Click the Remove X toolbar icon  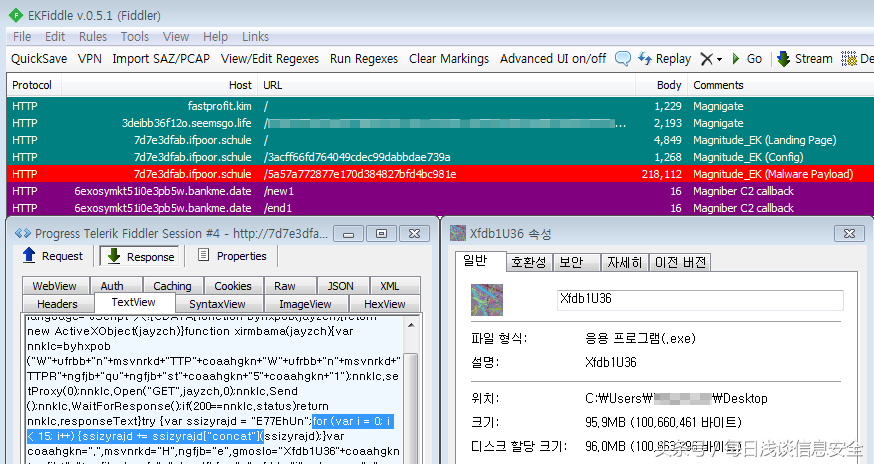(706, 59)
